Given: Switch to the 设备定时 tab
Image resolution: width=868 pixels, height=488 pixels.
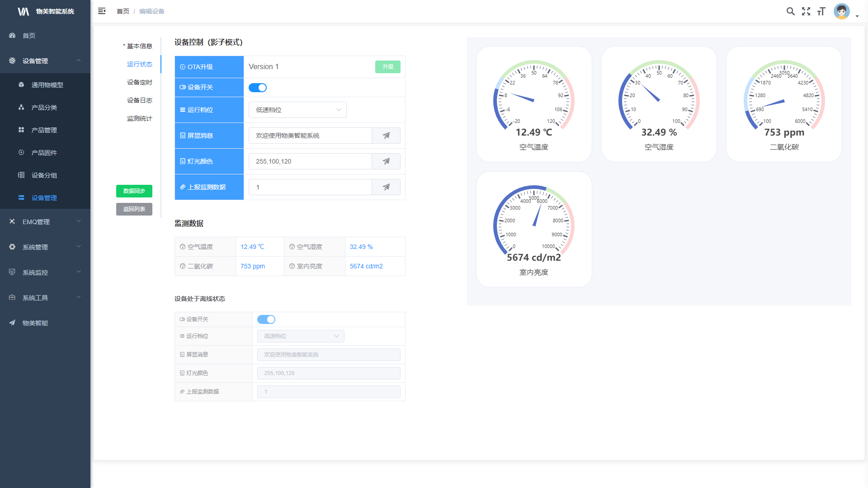Looking at the screenshot, I should point(139,82).
